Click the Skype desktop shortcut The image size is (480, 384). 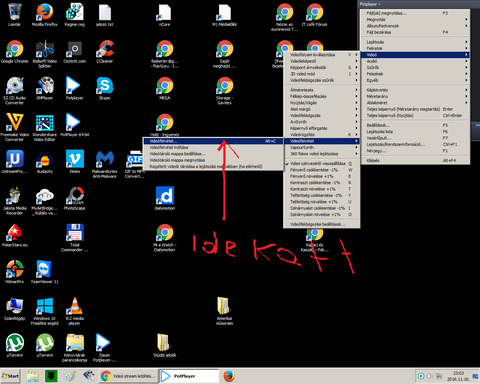(105, 88)
